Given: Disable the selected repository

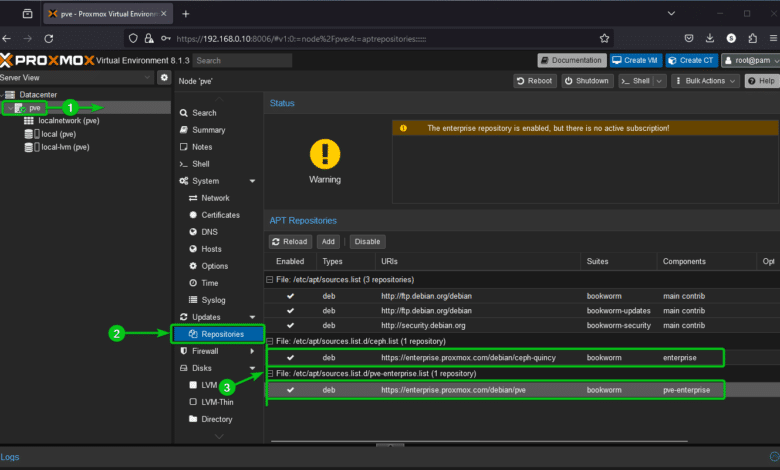Looking at the screenshot, I should 367,242.
